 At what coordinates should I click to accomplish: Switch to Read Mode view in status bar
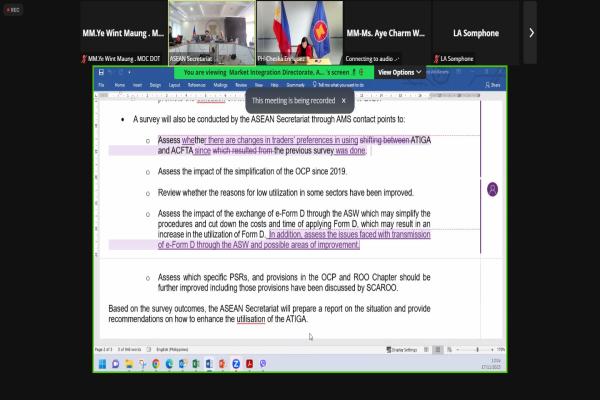[x=426, y=349]
